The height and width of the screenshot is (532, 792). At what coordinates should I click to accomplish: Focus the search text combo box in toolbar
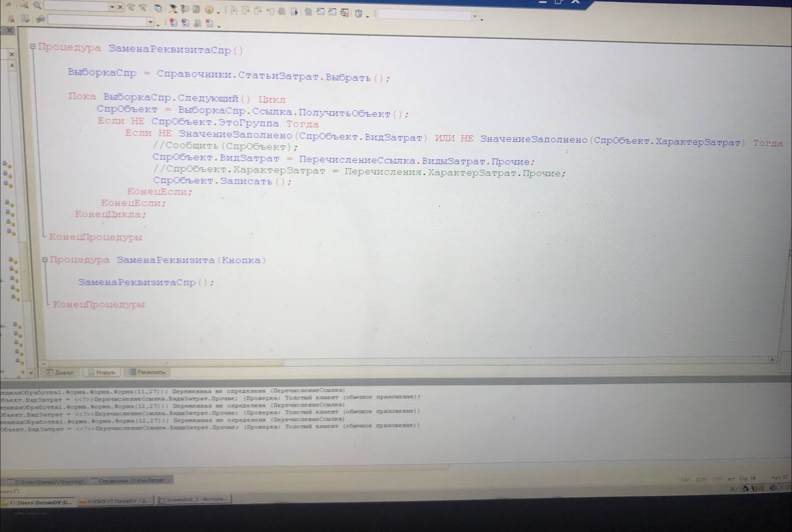point(76,6)
